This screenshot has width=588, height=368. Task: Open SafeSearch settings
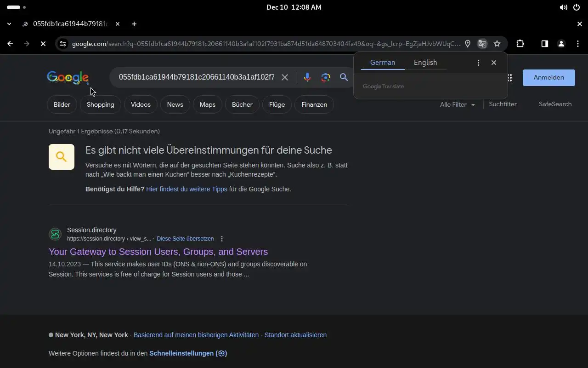(555, 104)
